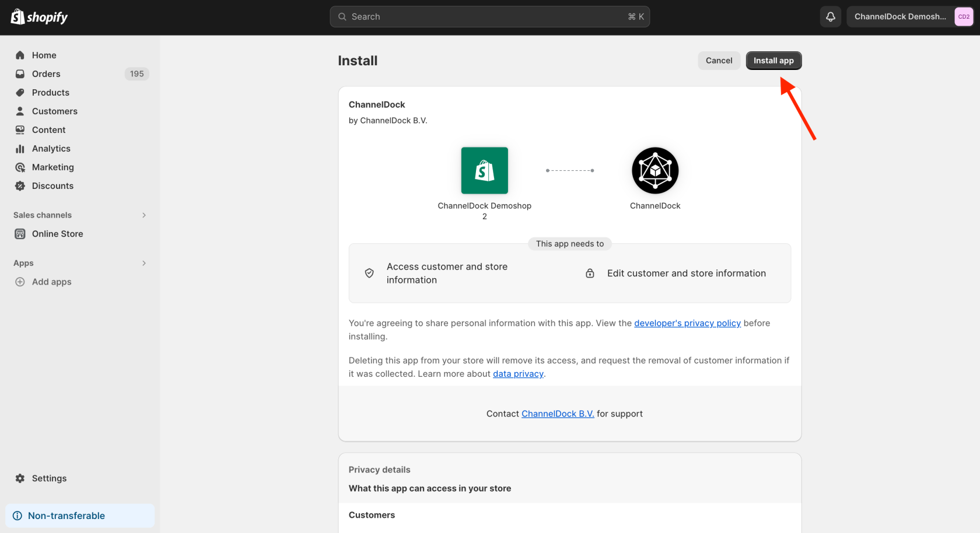The height and width of the screenshot is (533, 980).
Task: Click the search magnifier icon
Action: tap(342, 17)
